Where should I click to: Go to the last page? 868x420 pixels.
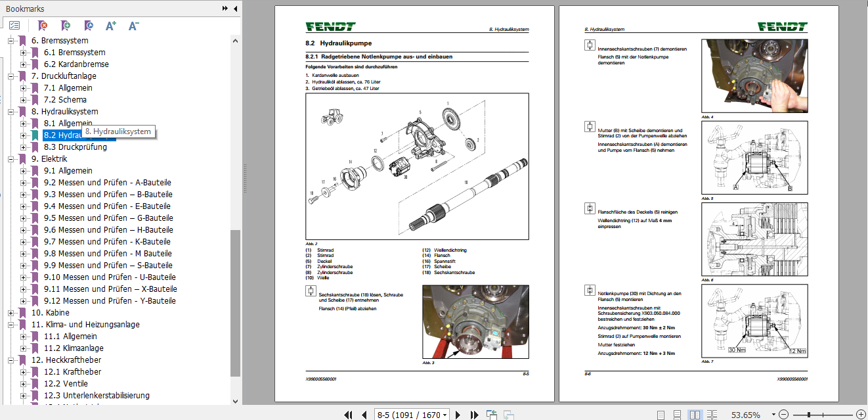pyautogui.click(x=474, y=415)
